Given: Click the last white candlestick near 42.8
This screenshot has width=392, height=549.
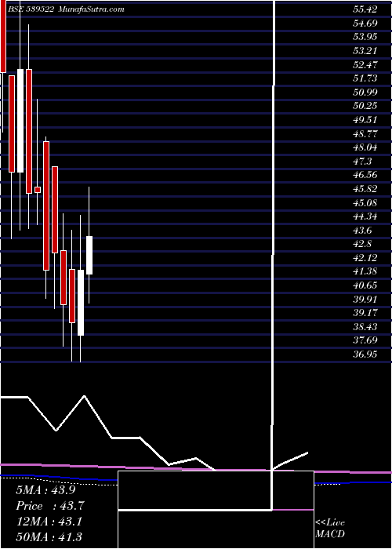Looking at the screenshot, I should click(x=89, y=255).
